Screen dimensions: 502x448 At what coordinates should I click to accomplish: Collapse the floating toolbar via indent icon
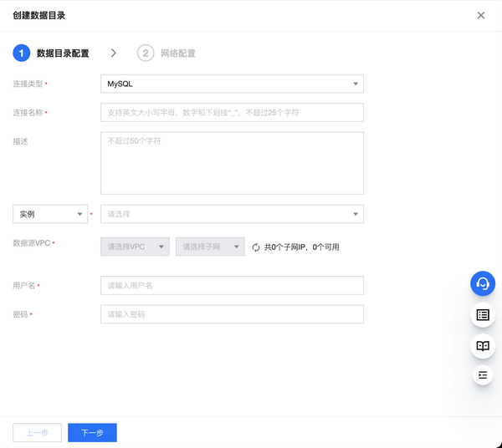[x=483, y=374]
